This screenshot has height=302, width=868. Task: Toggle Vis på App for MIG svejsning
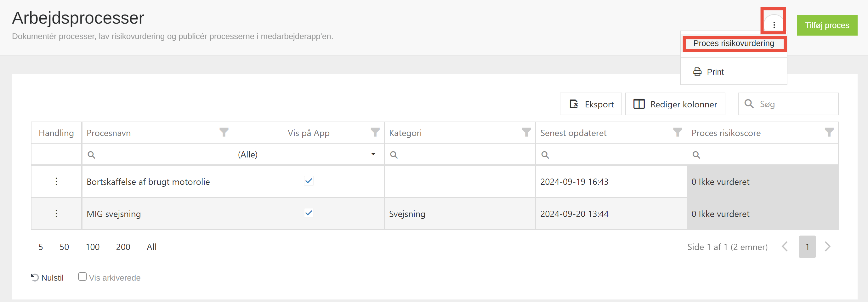coord(308,213)
